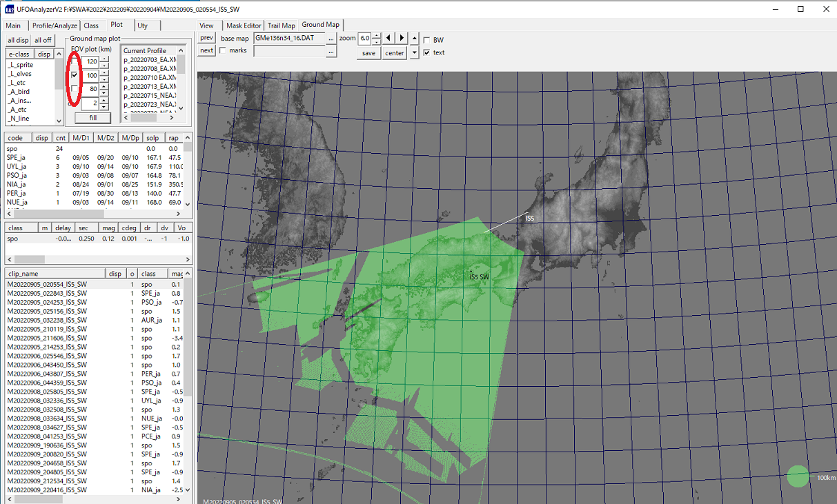The image size is (837, 504).
Task: Increase the zoom value with spinner up
Action: coord(376,35)
